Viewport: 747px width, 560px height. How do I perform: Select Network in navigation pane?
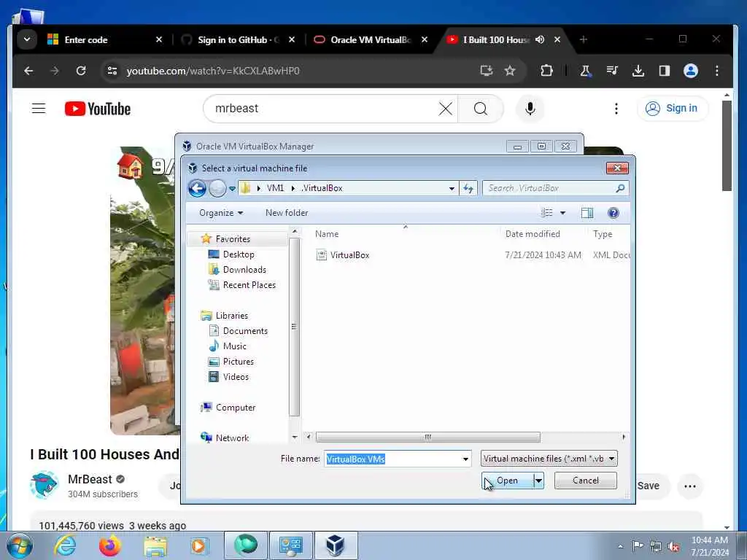pos(232,437)
